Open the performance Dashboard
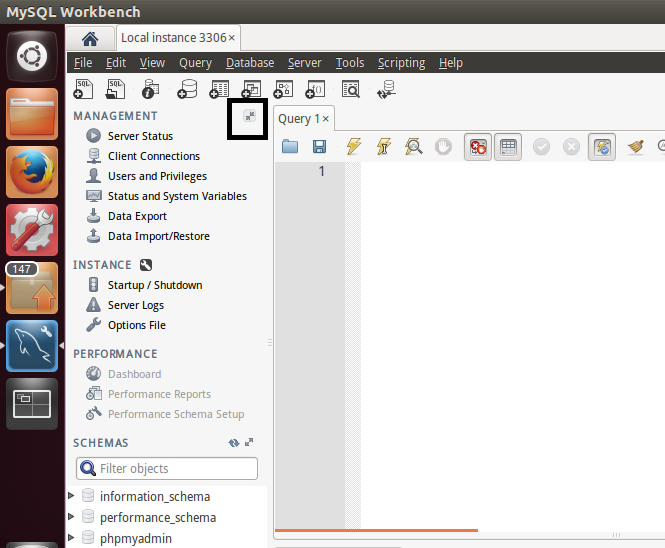The height and width of the screenshot is (548, 665). (123, 374)
